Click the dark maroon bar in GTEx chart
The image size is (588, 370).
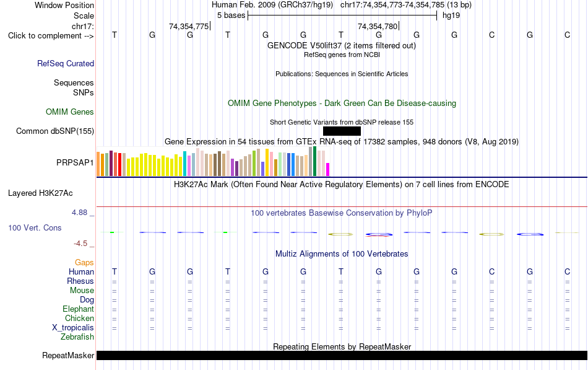pos(111,164)
